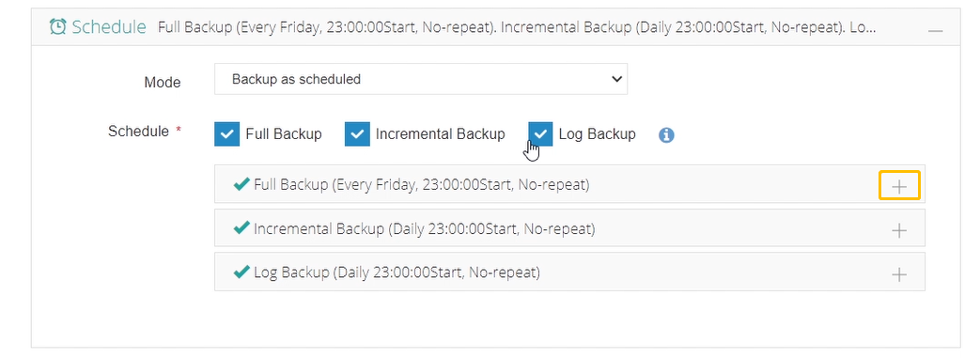Viewport: 980px width, 358px height.
Task: Expand Log Backup row plus icon
Action: pos(899,274)
